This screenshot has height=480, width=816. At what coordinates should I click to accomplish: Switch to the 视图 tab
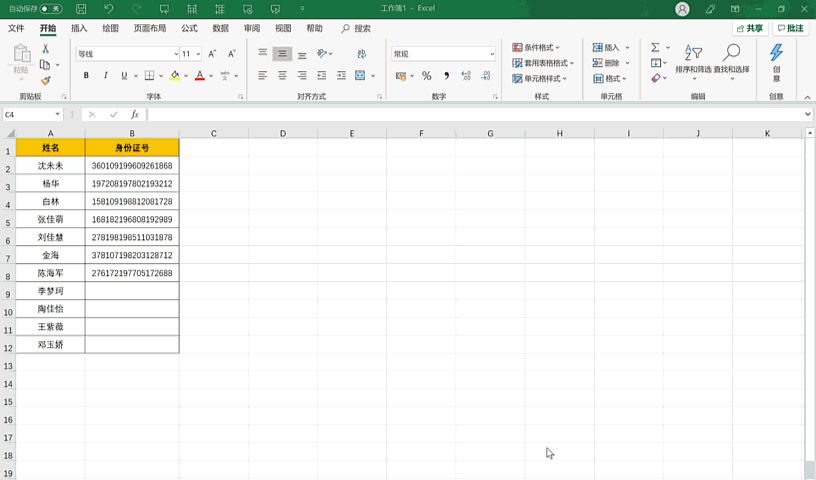click(283, 28)
